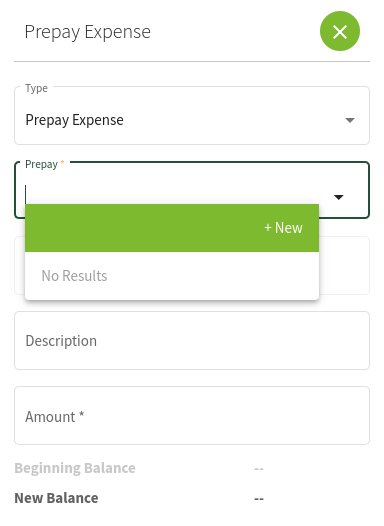Click the small Type field label
Screen dimensions: 384x526
click(x=36, y=88)
